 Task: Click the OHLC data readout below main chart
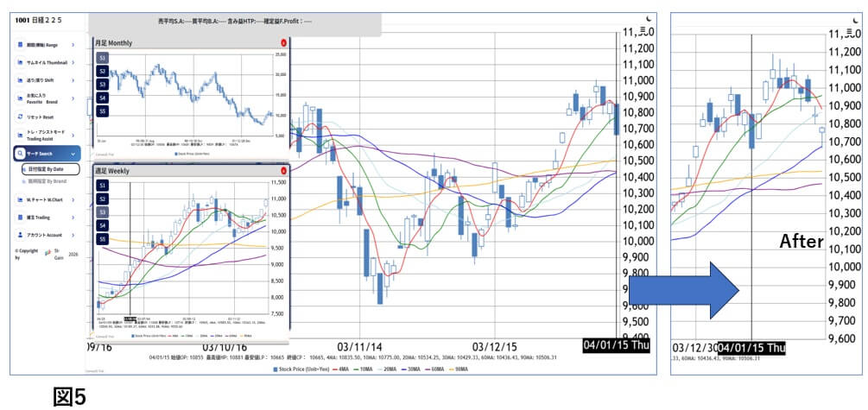[352, 358]
